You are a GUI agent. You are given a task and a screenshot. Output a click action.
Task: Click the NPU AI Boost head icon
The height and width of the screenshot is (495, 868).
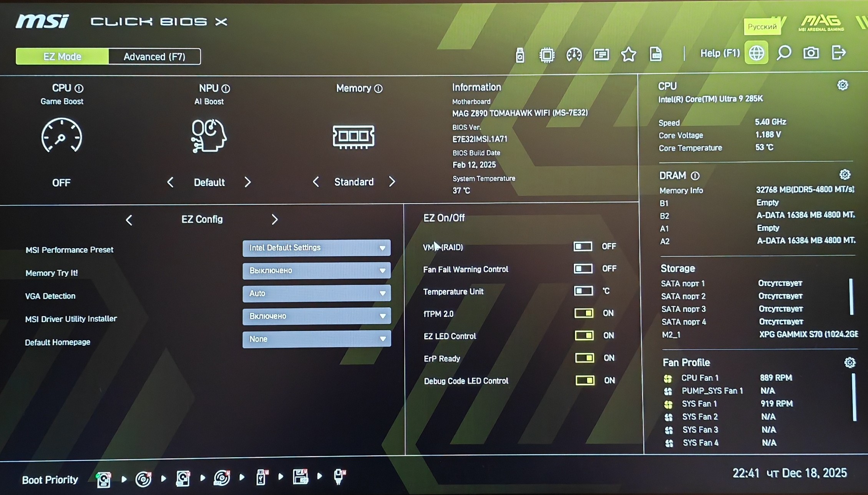(209, 136)
